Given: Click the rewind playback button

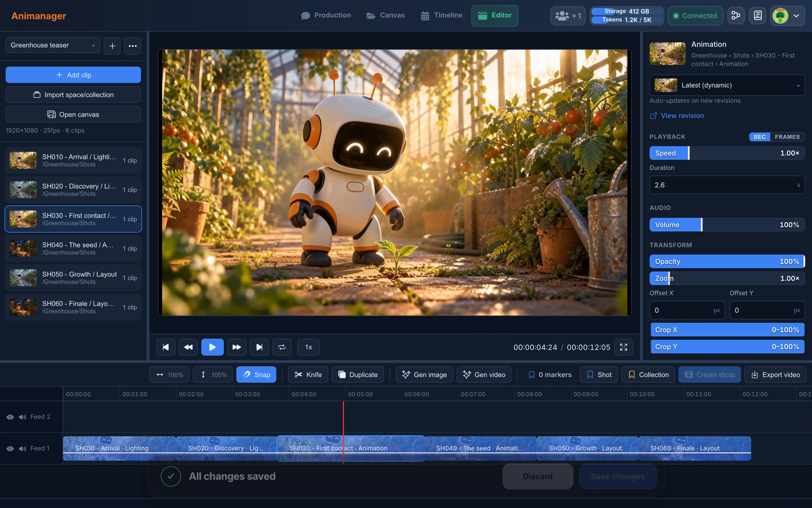Looking at the screenshot, I should coord(188,347).
